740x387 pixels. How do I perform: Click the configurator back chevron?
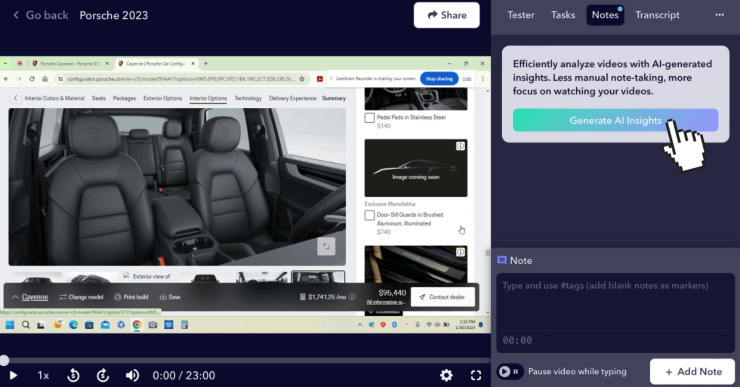pyautogui.click(x=16, y=98)
